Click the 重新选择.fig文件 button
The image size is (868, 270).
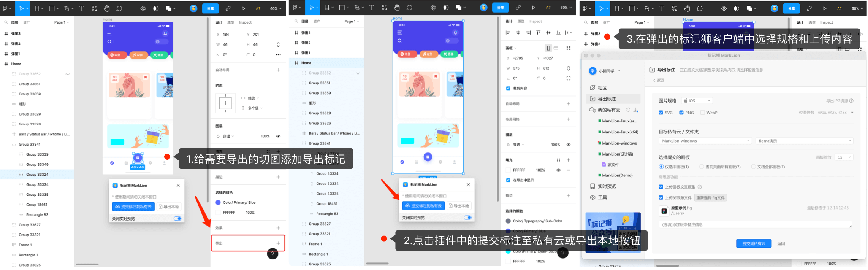point(710,198)
